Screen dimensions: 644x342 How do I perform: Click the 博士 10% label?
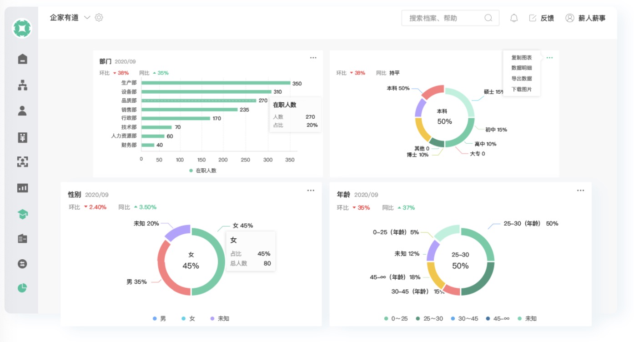418,155
